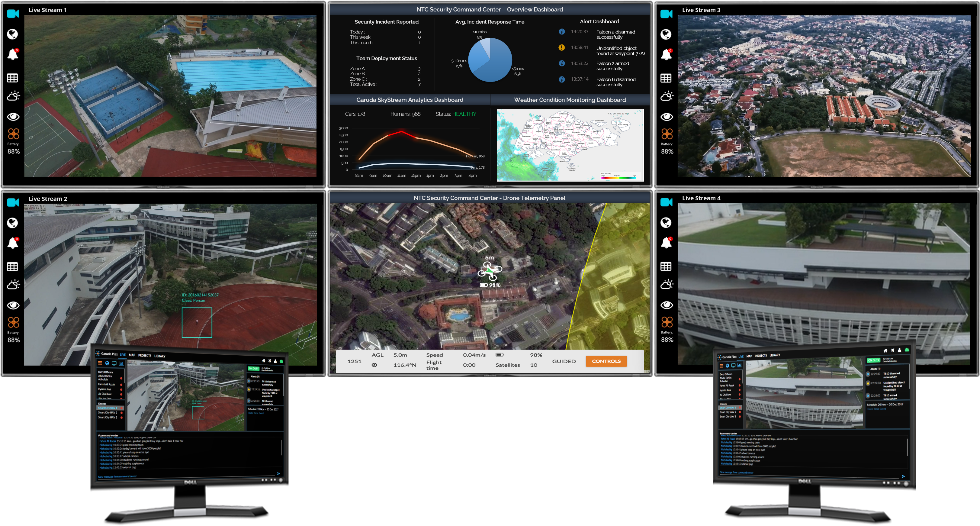Viewport: 980px width, 526px height.
Task: Select Smart City UAV 2 on left monitor
Action: 108,413
